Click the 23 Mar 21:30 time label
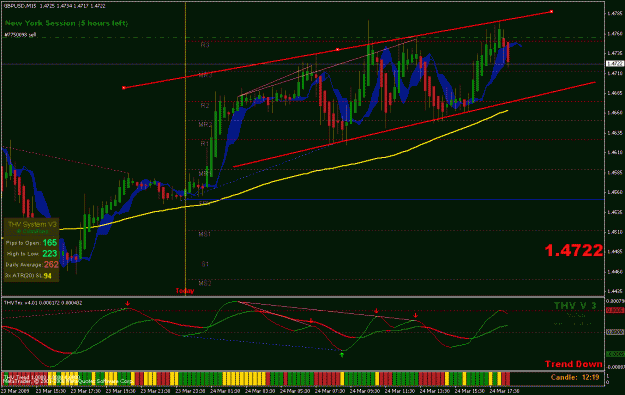Image resolution: width=625 pixels, height=395 pixels. pos(155,391)
